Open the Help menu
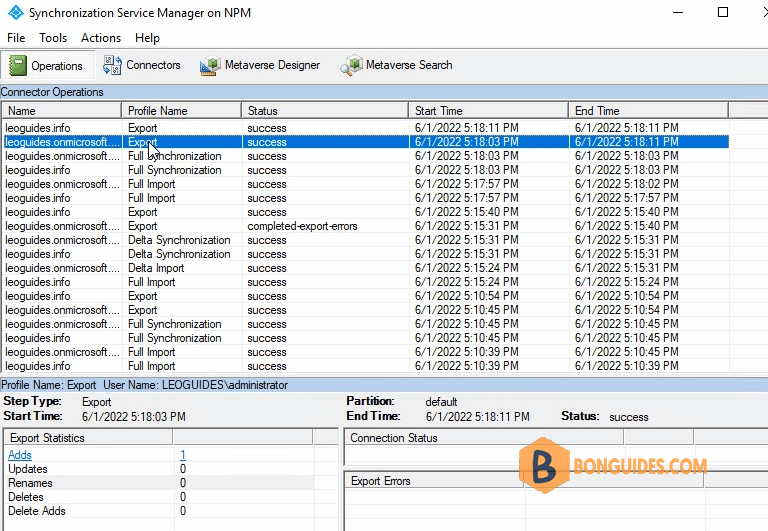 point(147,38)
